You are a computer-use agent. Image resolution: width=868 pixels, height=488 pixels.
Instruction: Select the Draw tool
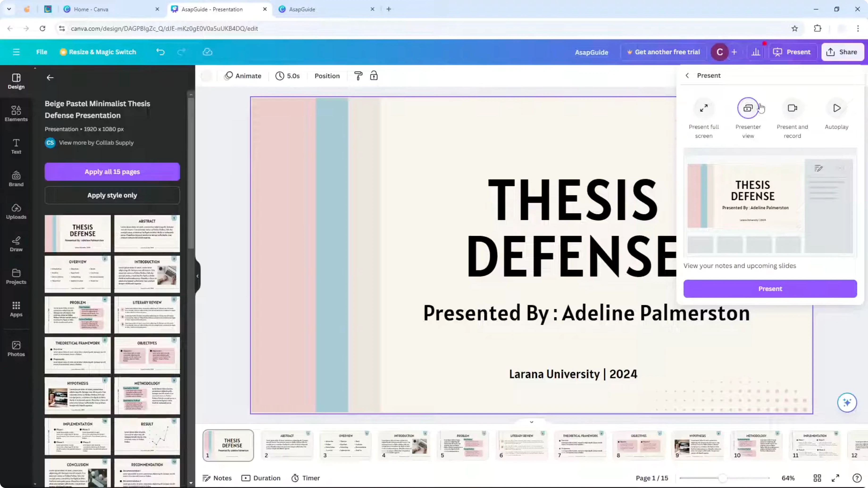click(x=16, y=244)
